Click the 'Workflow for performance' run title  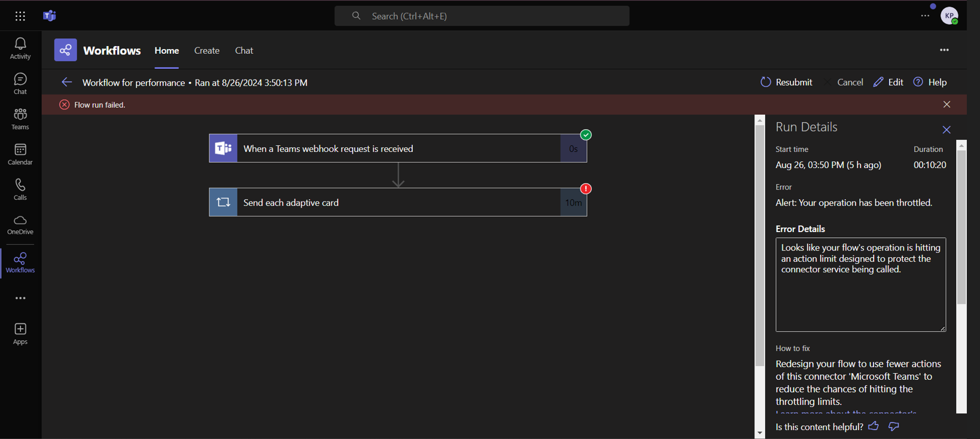tap(133, 83)
